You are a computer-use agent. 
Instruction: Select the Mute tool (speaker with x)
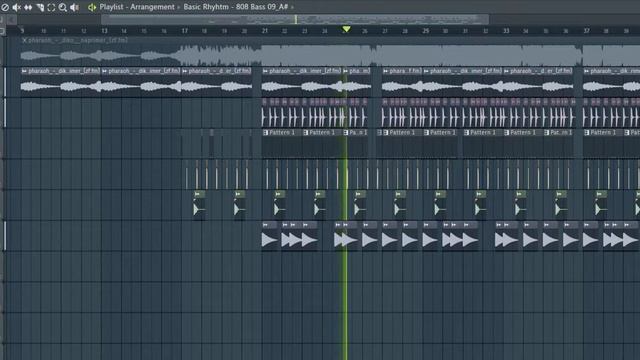click(x=17, y=7)
